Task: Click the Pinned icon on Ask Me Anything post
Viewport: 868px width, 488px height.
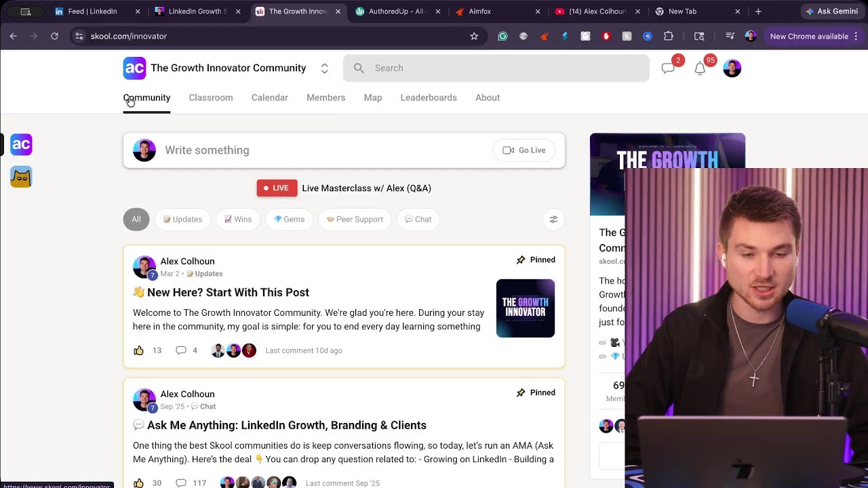Action: 521,392
